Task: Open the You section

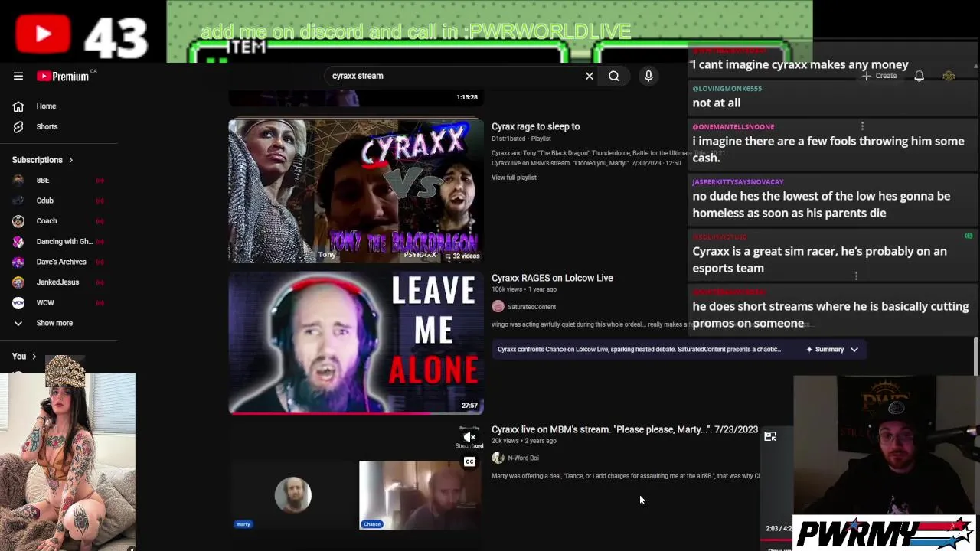Action: (24, 356)
